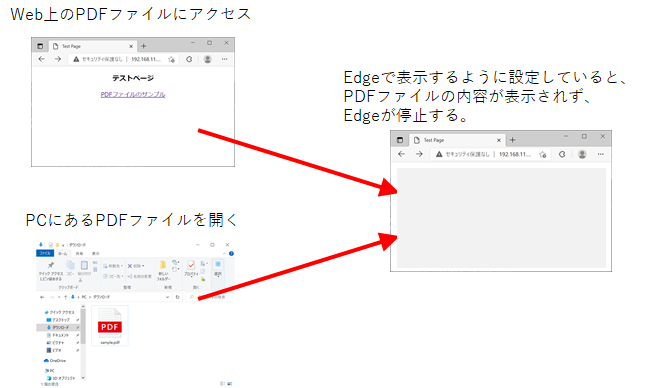Viewport: 646px width, 388px height.
Task: Refresh the Explorer folder view
Action: coord(178,297)
